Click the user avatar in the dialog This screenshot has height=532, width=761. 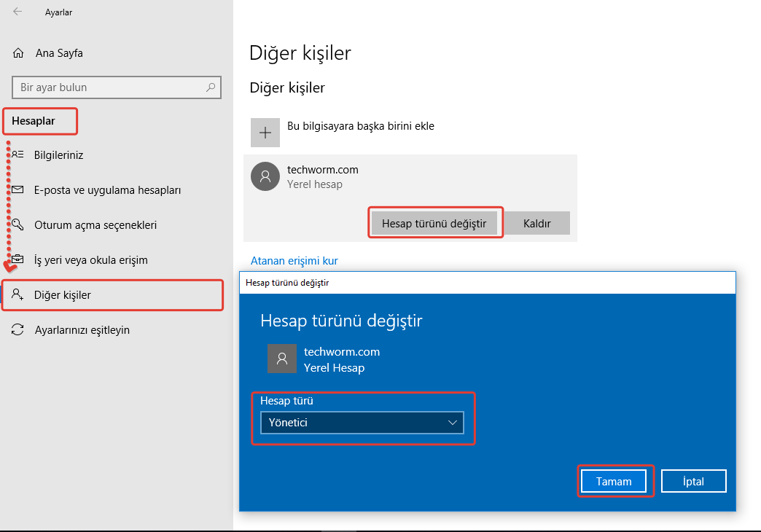click(x=282, y=359)
